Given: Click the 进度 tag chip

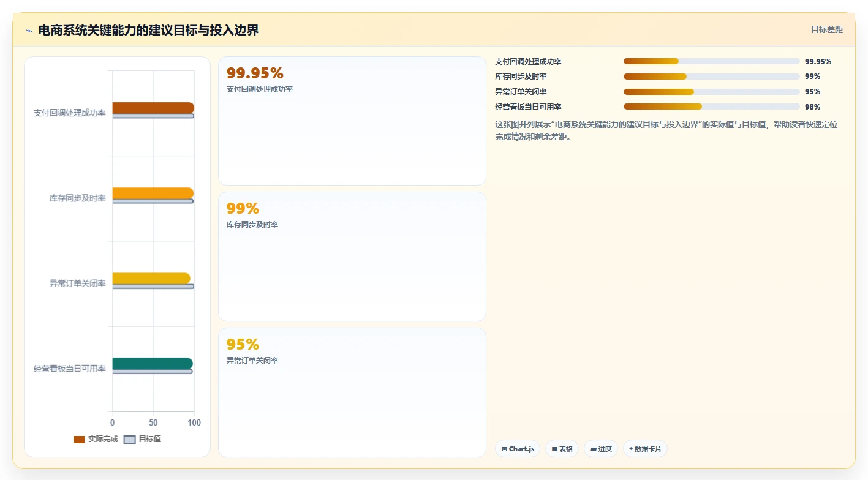Looking at the screenshot, I should pyautogui.click(x=601, y=449).
